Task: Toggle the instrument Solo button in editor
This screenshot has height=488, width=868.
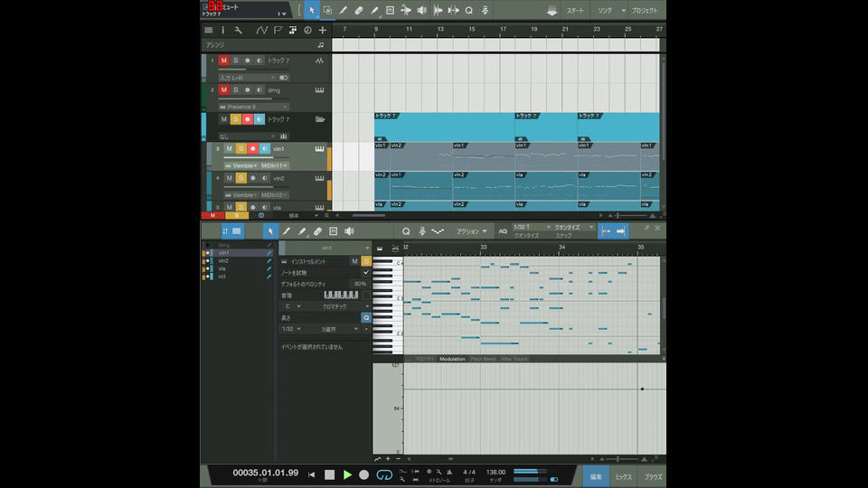Action: 366,261
